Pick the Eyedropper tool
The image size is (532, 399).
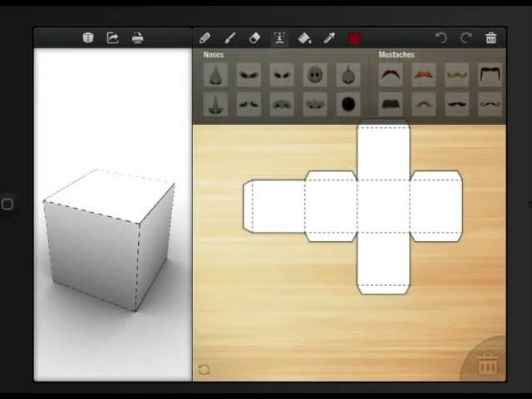coord(329,38)
